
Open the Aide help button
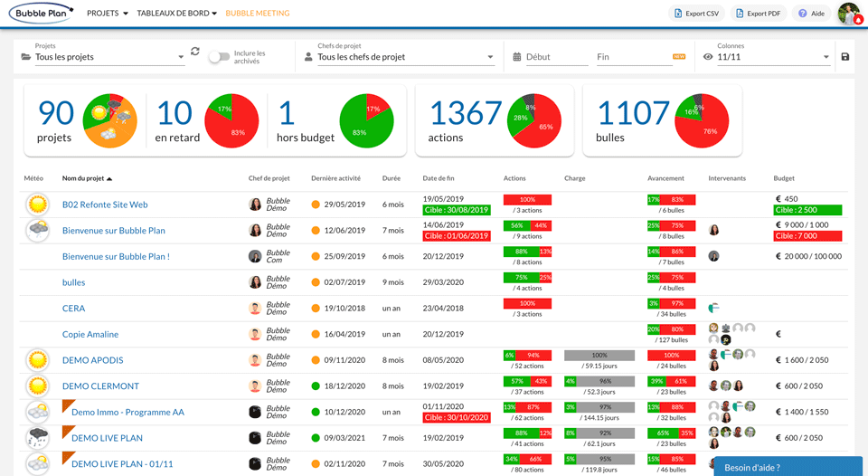(x=811, y=14)
